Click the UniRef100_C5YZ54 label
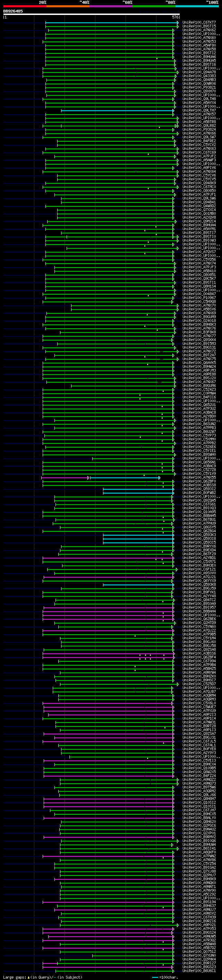This screenshot has width=222, height=980. [x=199, y=864]
